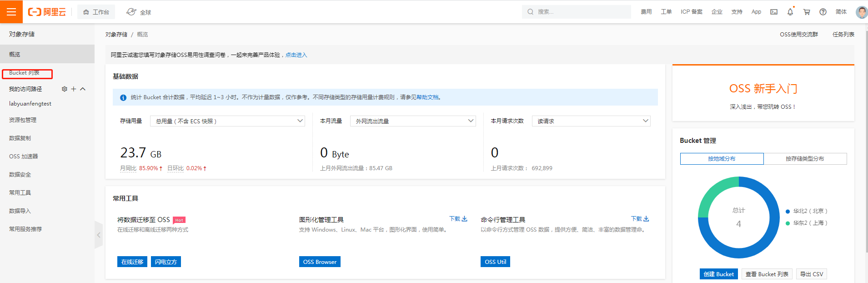Click the download icon for 图形化管理工具

[464, 219]
